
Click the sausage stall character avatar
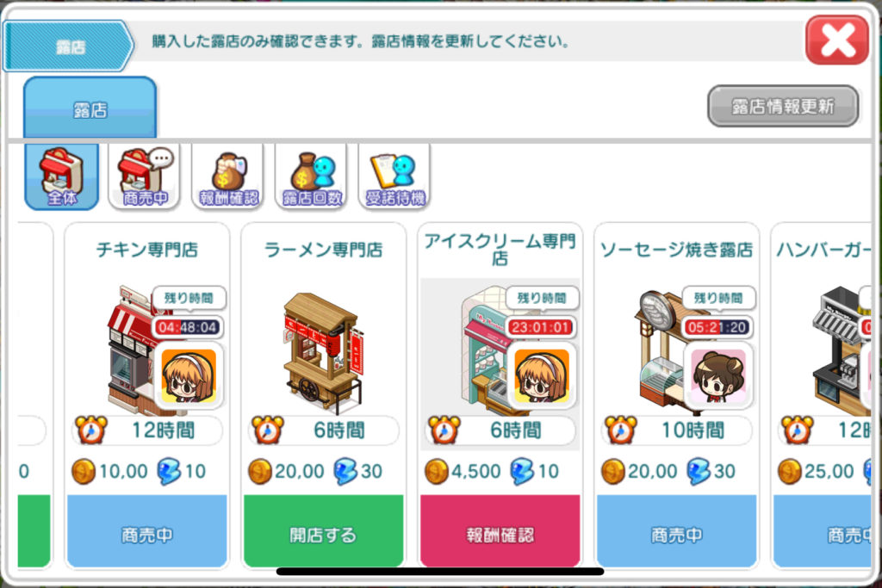[718, 375]
